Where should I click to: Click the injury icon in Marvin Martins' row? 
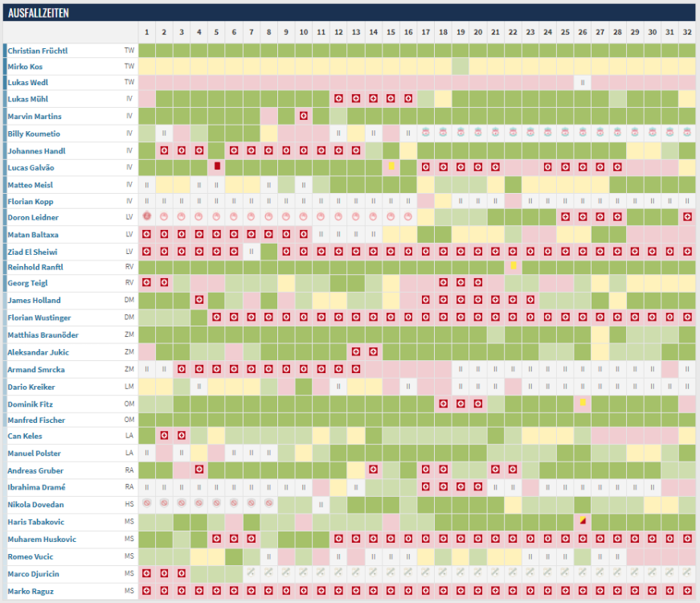(x=304, y=116)
